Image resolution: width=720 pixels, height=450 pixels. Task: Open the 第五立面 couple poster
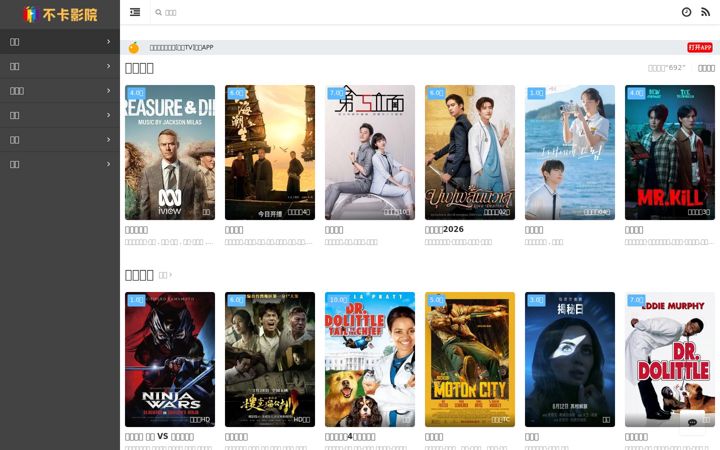click(370, 152)
